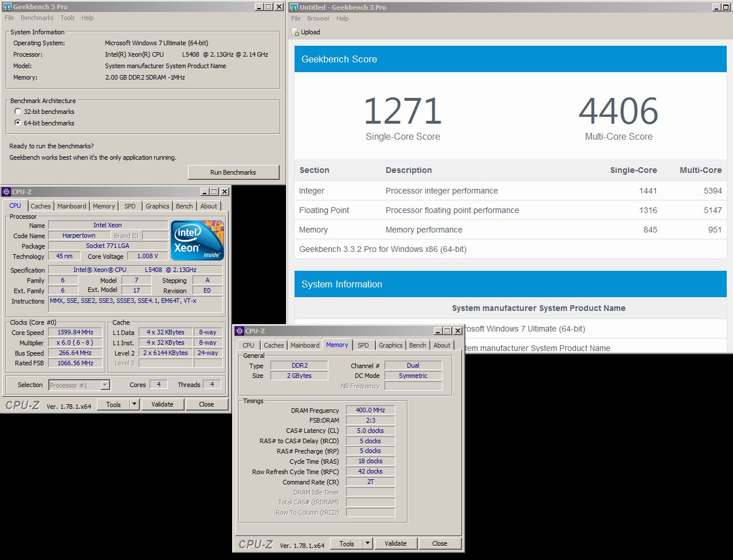
Task: Click the Intel Xeon inside logo
Action: 197,240
